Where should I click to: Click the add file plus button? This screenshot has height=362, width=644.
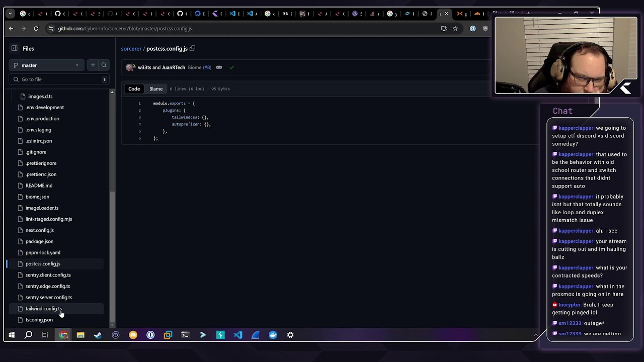tap(93, 65)
